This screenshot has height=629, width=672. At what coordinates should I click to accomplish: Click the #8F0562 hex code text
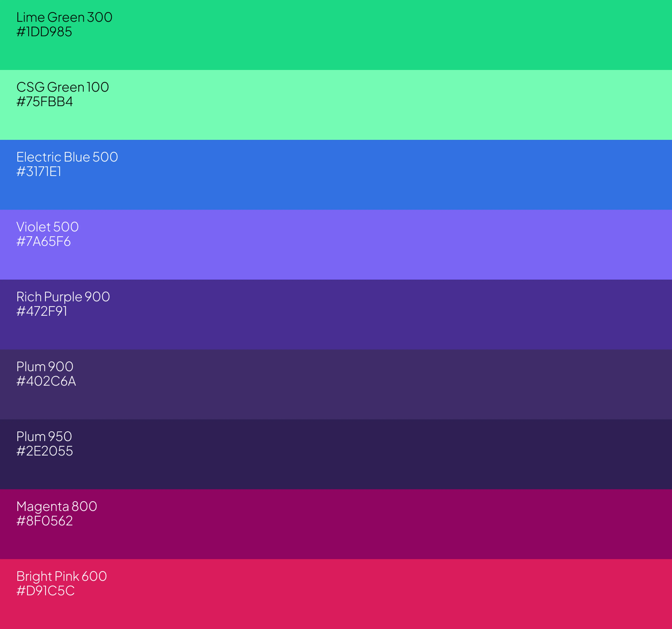click(x=45, y=521)
